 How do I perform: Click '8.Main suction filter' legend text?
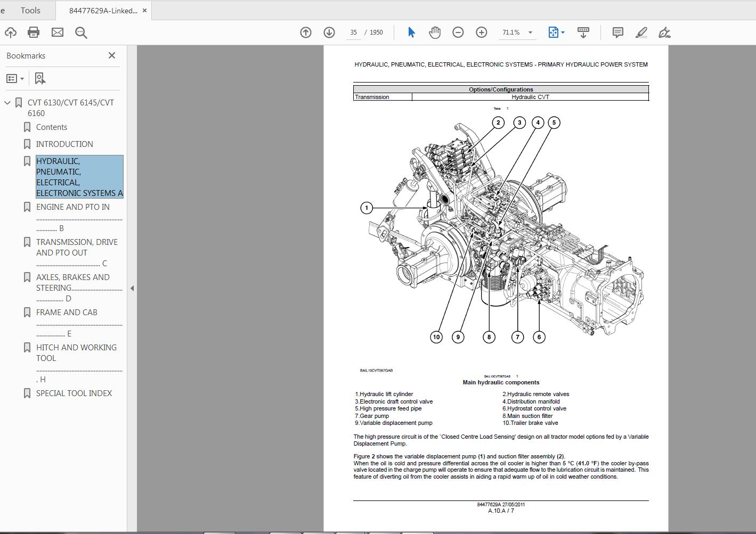pos(527,416)
